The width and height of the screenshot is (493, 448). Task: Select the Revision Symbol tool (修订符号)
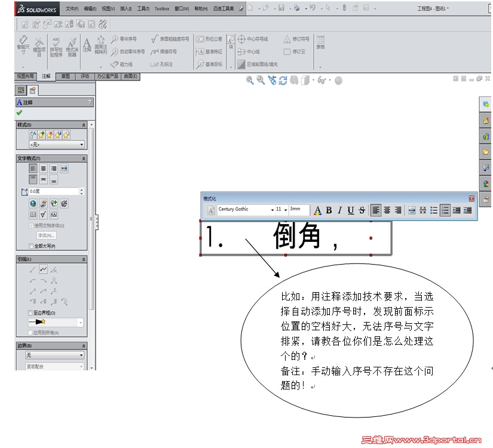[296, 39]
